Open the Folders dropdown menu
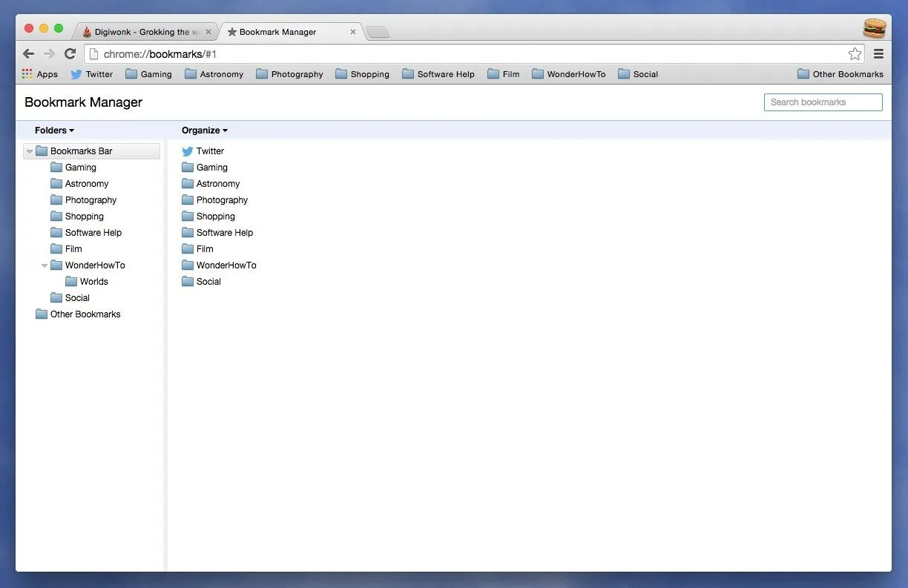Screen dimensions: 908x588 (x=54, y=131)
